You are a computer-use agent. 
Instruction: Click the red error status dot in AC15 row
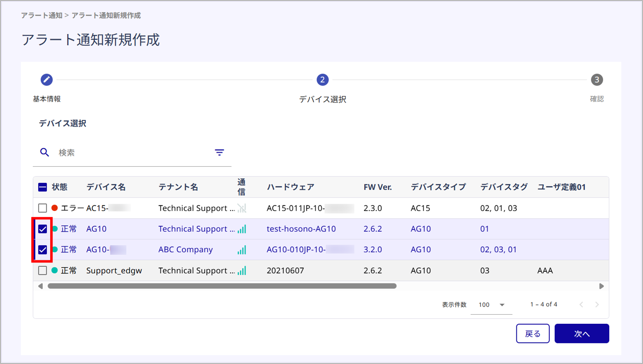[x=54, y=208]
